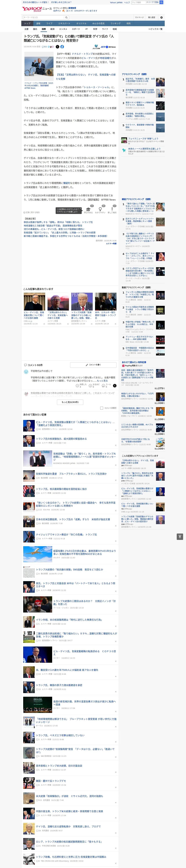The image size is (186, 868).
Task: Click the わかりやすい light bulb reaction
Action: [x=100, y=209]
